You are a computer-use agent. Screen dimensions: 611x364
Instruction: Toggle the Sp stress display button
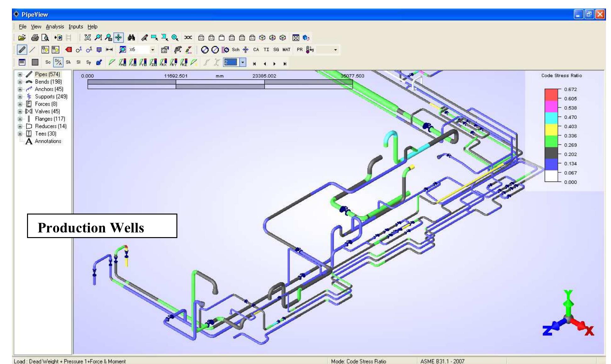(x=88, y=62)
